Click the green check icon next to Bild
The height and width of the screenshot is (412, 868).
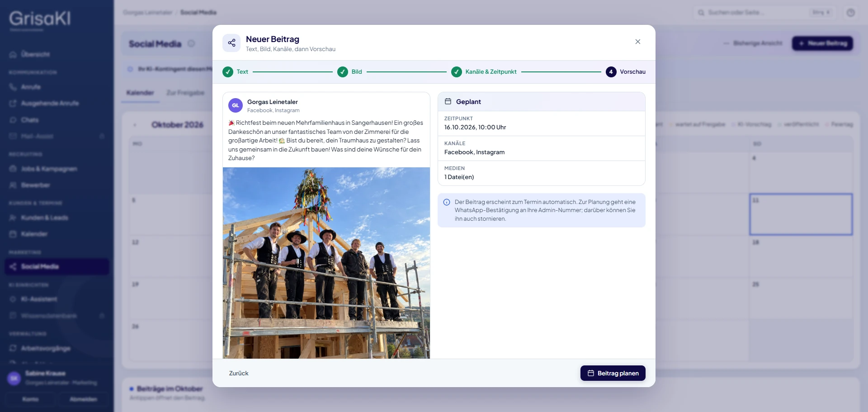click(x=343, y=72)
